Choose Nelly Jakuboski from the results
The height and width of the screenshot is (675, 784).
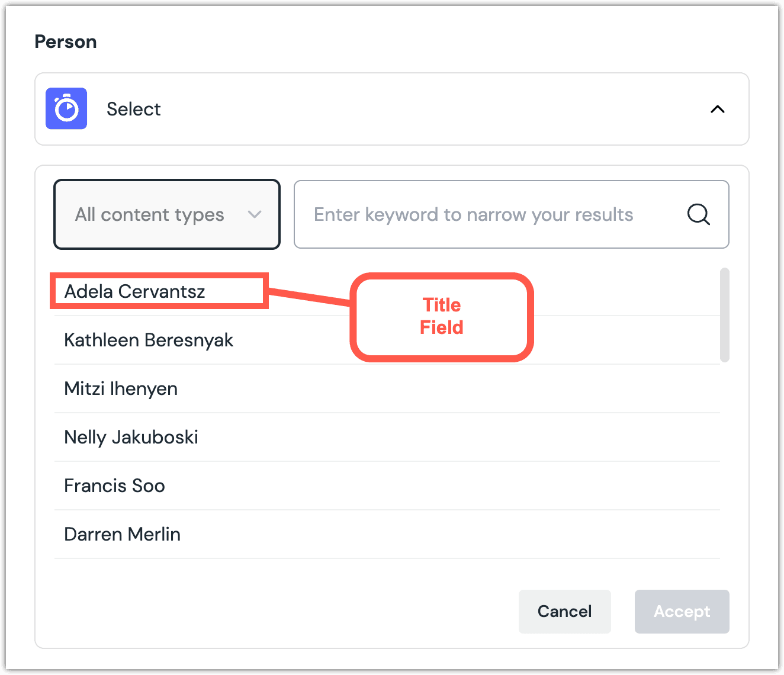131,437
